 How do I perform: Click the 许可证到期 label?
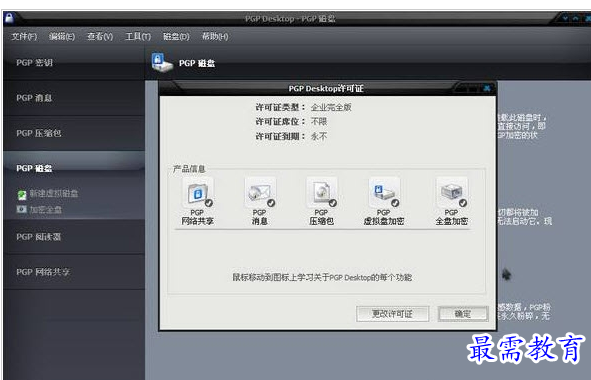[280, 136]
